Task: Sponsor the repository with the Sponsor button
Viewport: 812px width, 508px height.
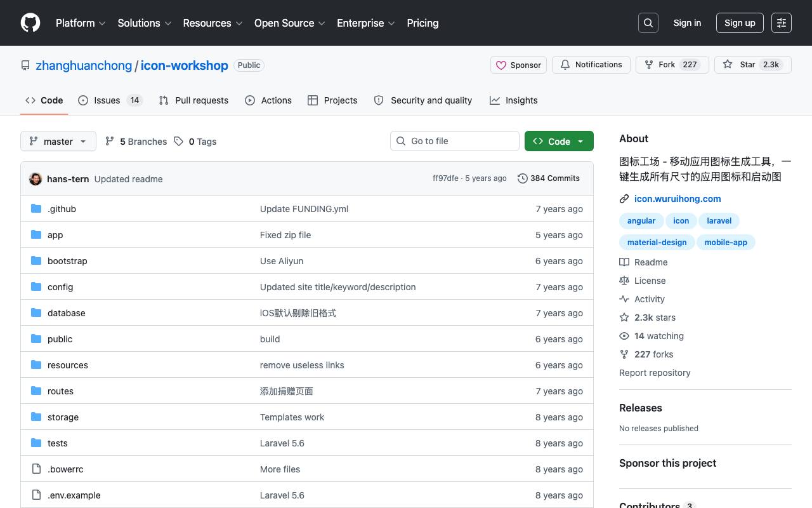Action: (518, 65)
